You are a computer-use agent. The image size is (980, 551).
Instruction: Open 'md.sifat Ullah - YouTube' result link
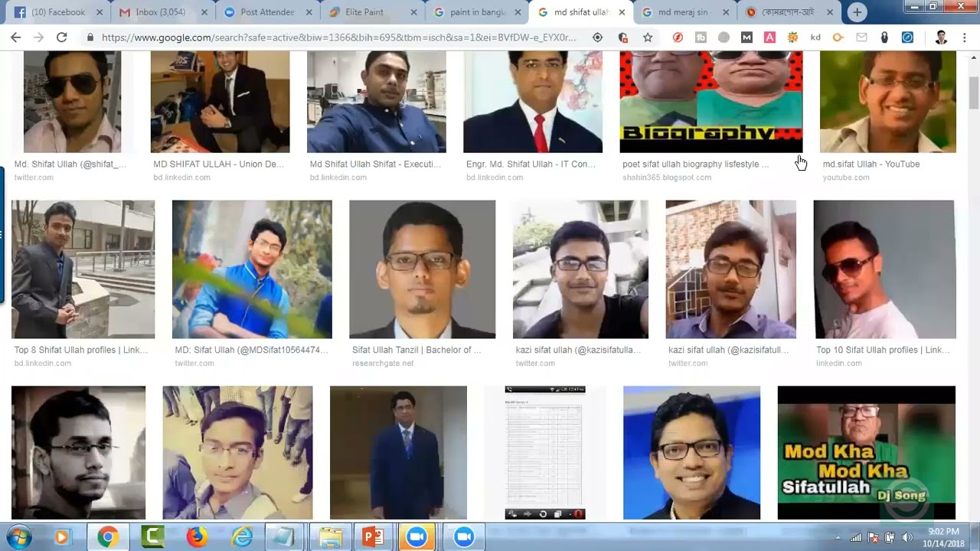pos(871,164)
